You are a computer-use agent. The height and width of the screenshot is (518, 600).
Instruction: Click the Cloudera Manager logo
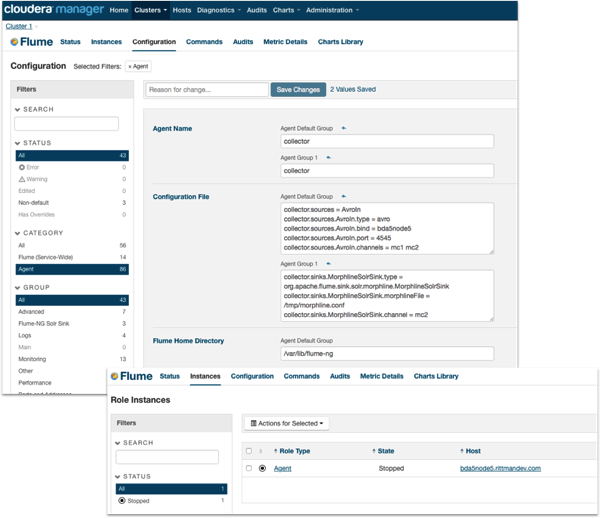[54, 10]
